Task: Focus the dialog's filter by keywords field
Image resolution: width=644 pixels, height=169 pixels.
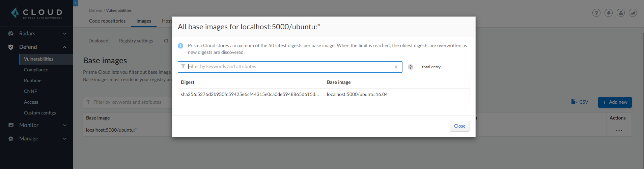Action: coord(290,67)
